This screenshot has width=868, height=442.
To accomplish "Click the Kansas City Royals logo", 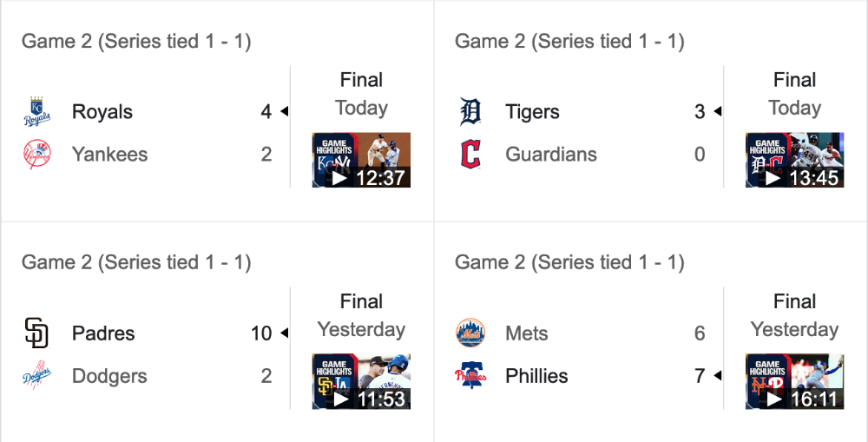I will click(x=37, y=112).
